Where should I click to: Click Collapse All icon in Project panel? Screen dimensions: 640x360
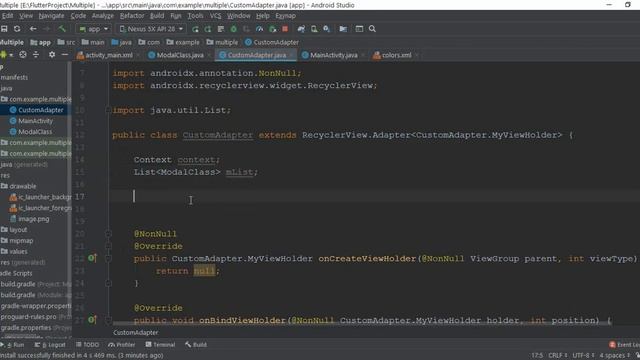click(x=36, y=54)
